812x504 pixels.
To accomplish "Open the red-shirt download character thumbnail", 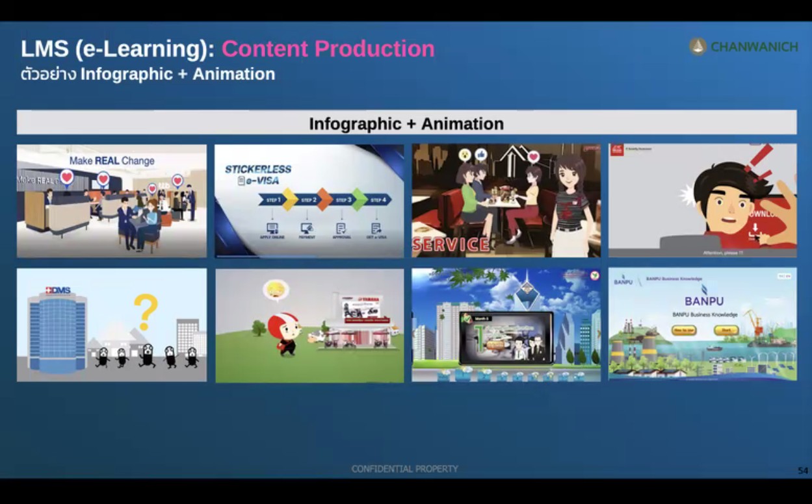I will [x=703, y=200].
